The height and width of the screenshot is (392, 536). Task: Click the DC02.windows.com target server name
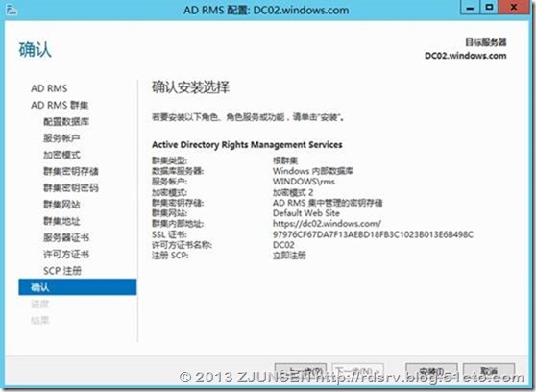466,56
